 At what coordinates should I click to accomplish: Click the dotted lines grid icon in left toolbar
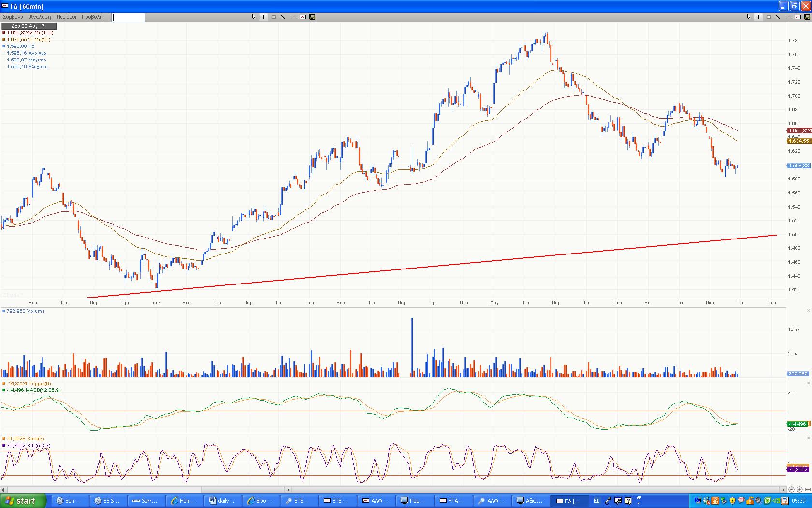[293, 17]
